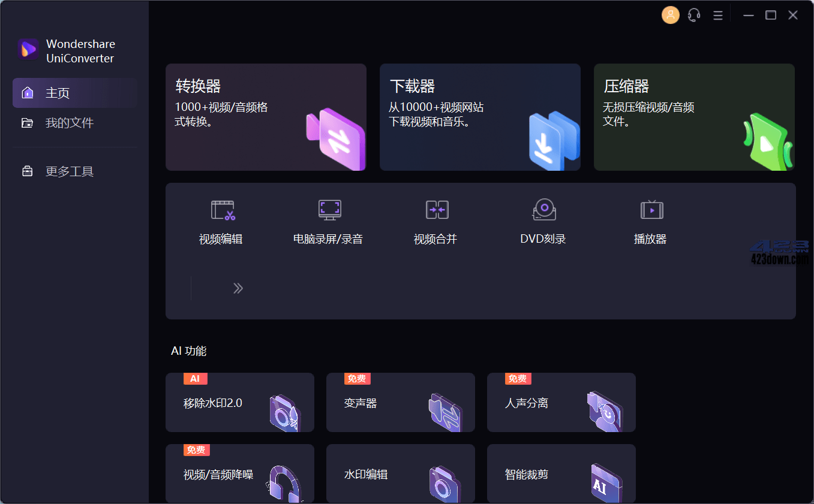Open the 下载器 downloader card
The height and width of the screenshot is (504, 814).
pyautogui.click(x=480, y=117)
